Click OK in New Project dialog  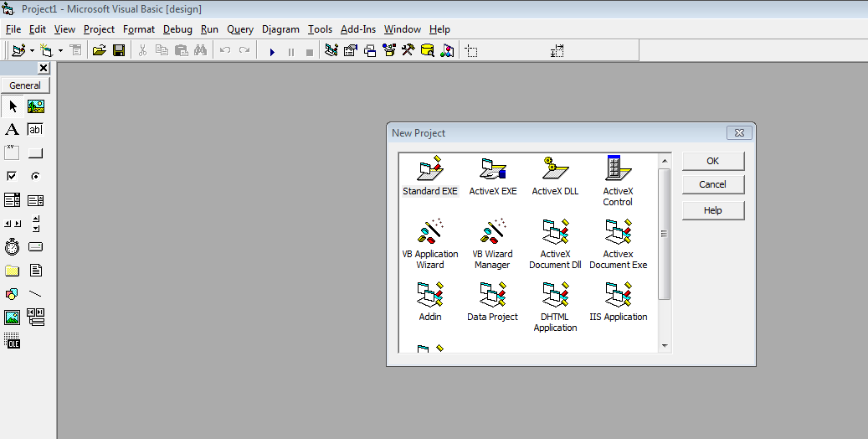pos(713,161)
